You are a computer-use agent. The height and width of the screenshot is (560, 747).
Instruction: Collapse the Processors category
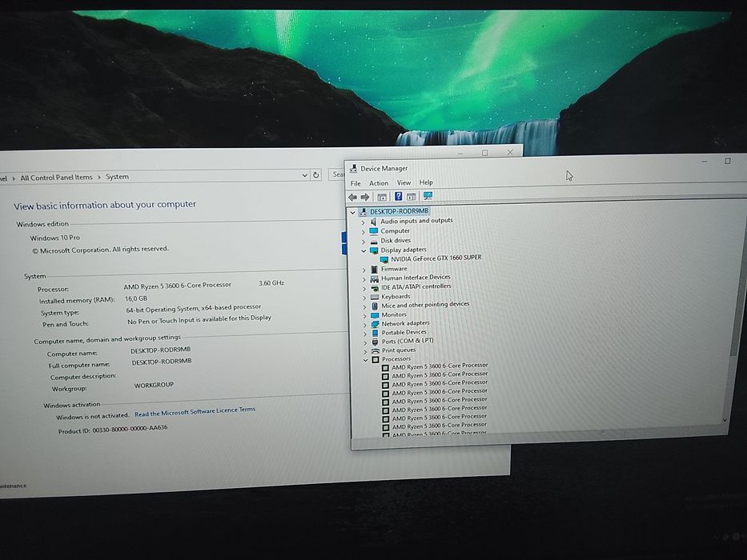[x=365, y=360]
